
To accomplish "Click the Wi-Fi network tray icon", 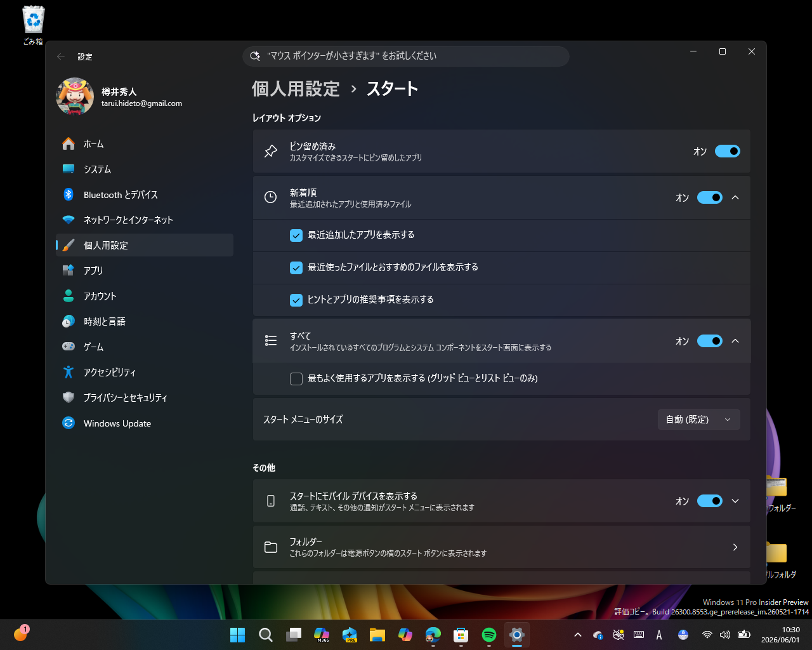I will (707, 635).
